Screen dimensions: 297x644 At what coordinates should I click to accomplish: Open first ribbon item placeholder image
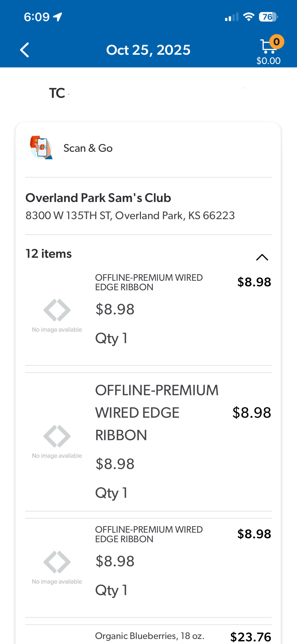point(57,315)
